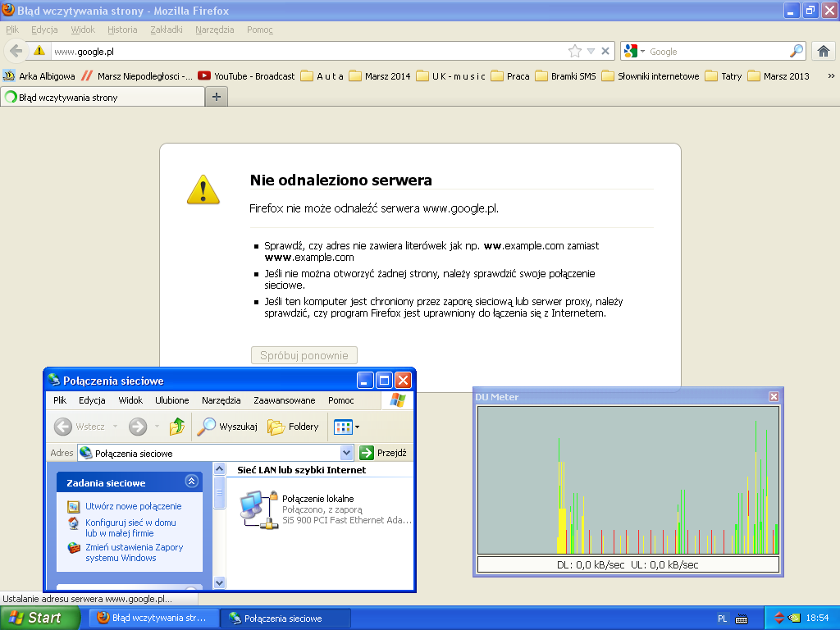Open the A u t a bookmark folder
840x630 pixels.
(322, 76)
